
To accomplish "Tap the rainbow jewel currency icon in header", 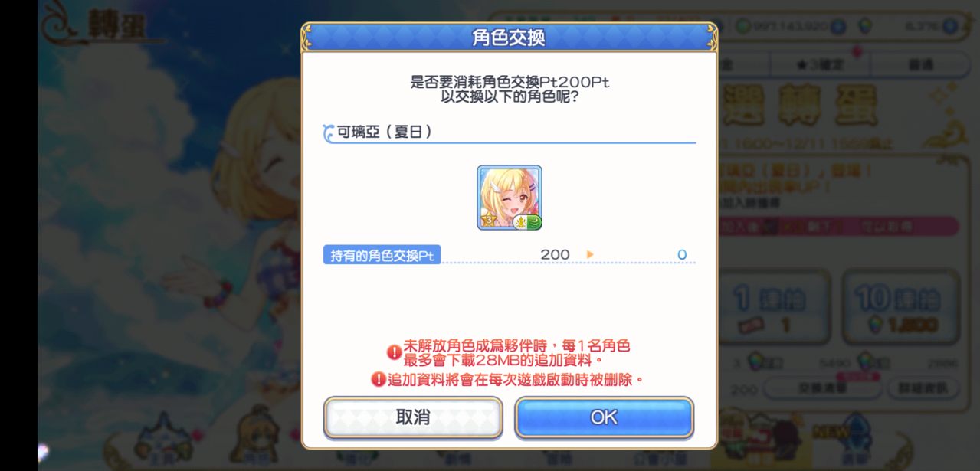I will click(864, 26).
